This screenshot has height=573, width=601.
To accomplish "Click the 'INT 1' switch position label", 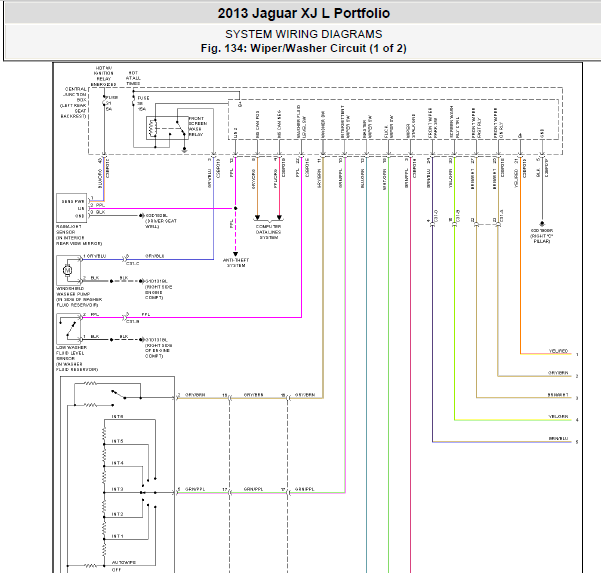I will [x=117, y=536].
